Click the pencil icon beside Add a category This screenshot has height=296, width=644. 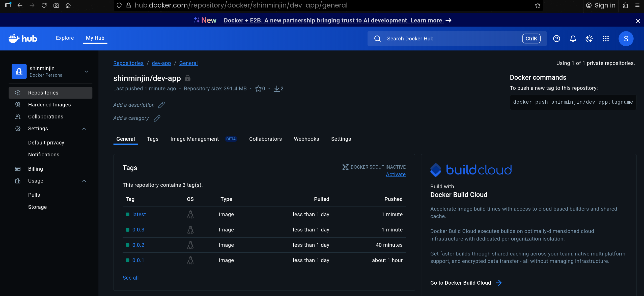click(157, 118)
